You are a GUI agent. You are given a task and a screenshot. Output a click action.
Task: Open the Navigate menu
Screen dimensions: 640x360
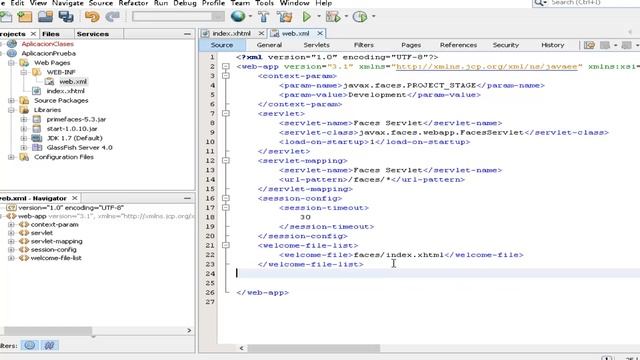68,3
